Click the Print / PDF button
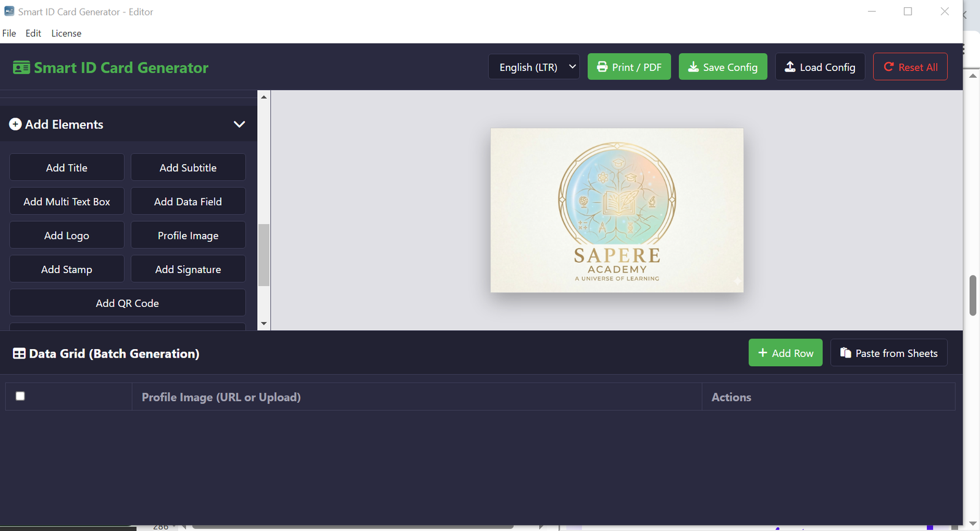980x531 pixels. tap(629, 67)
